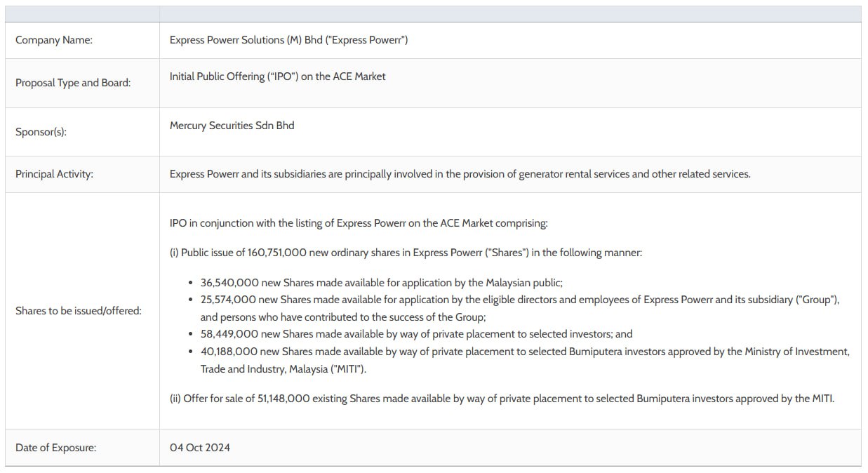
Task: Click the 36,540,000 new Shares Malaysian public bullet
Action: (x=382, y=283)
